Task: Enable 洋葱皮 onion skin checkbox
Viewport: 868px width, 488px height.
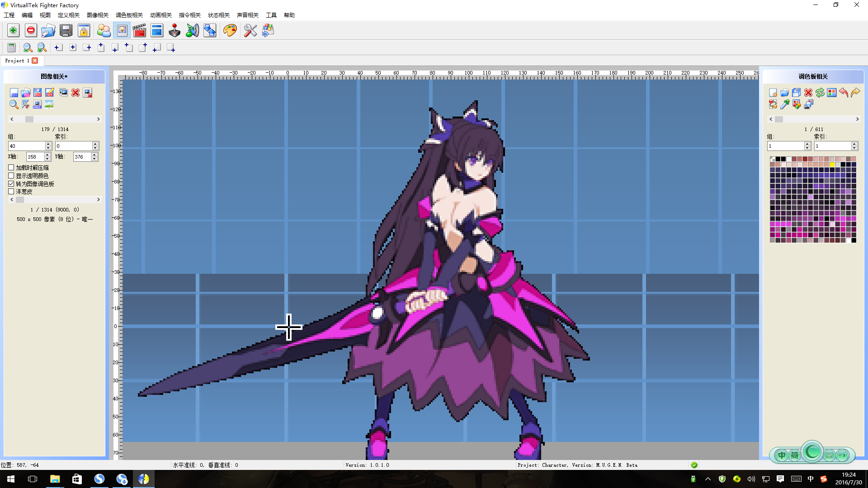Action: 11,192
